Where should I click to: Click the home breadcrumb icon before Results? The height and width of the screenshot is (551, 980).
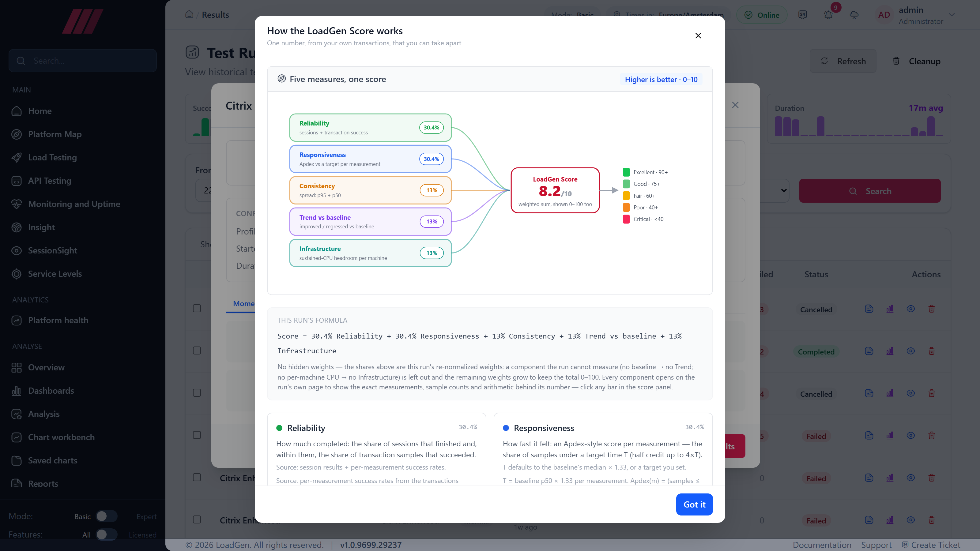point(189,14)
